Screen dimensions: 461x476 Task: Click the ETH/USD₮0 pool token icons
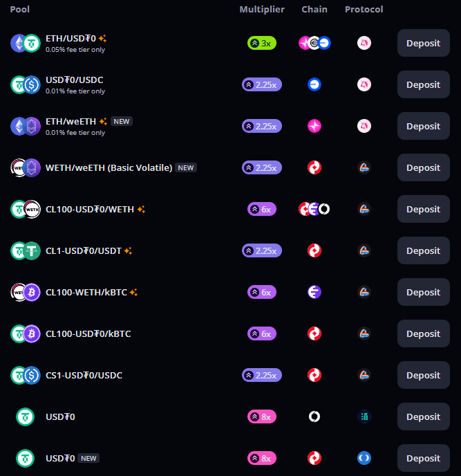point(26,43)
